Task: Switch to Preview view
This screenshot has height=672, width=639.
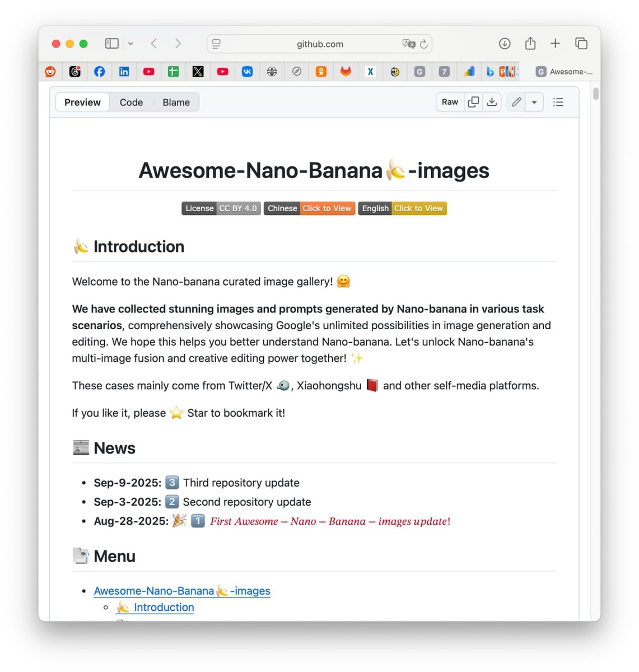Action: coord(82,102)
